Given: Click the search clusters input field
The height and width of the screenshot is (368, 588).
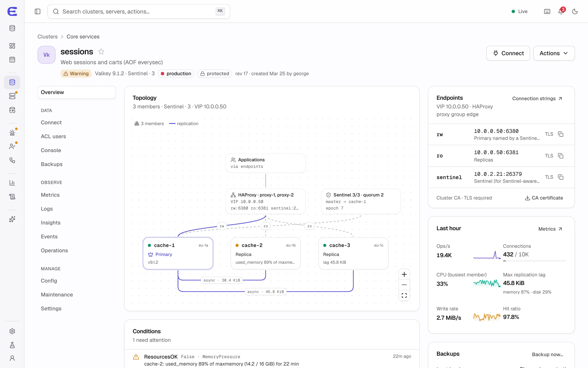Looking at the screenshot, I should [139, 11].
